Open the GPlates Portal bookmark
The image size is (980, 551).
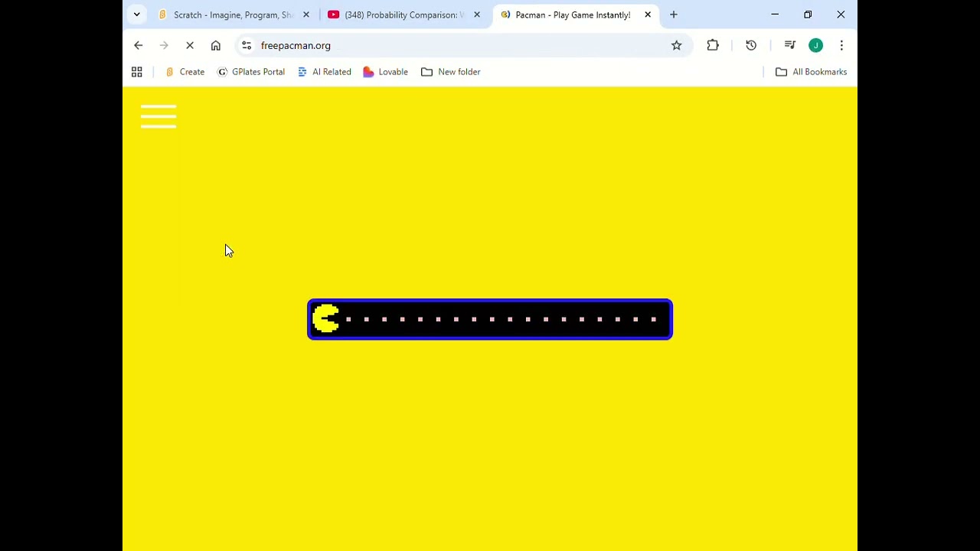pyautogui.click(x=251, y=72)
